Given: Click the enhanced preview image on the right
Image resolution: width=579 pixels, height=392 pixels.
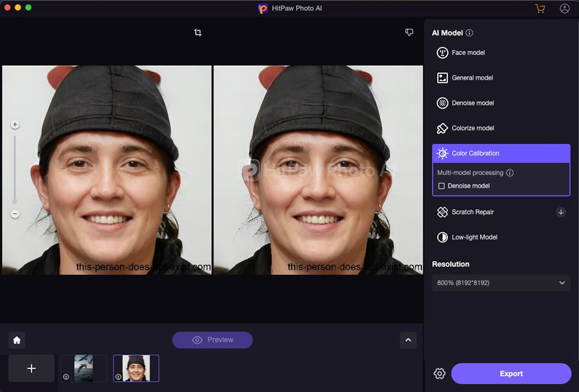Looking at the screenshot, I should (x=318, y=170).
